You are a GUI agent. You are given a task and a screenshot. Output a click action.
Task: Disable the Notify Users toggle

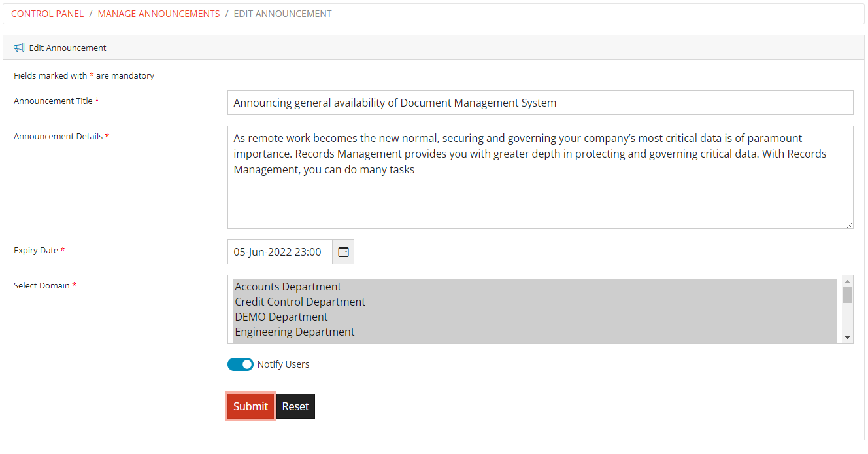pos(241,364)
